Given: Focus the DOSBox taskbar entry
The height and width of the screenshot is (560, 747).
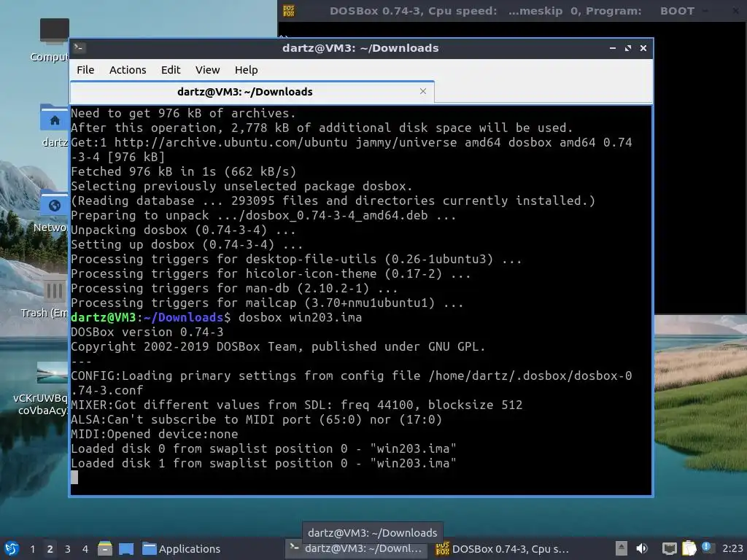Looking at the screenshot, I should (503, 548).
